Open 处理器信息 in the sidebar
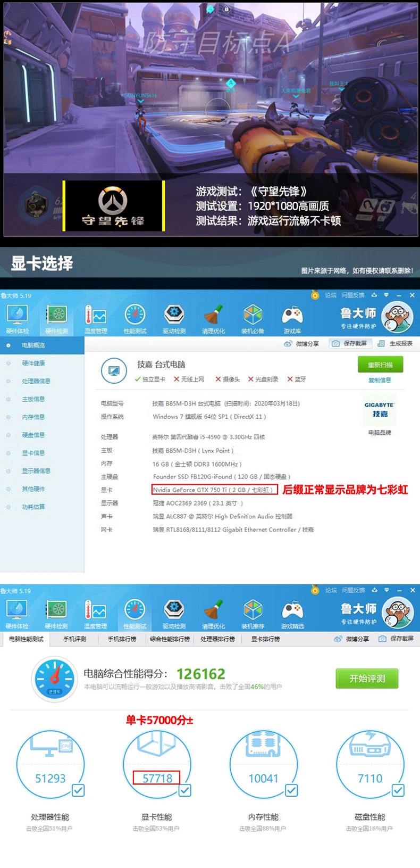Viewport: 420px width, 868px height. click(x=36, y=381)
